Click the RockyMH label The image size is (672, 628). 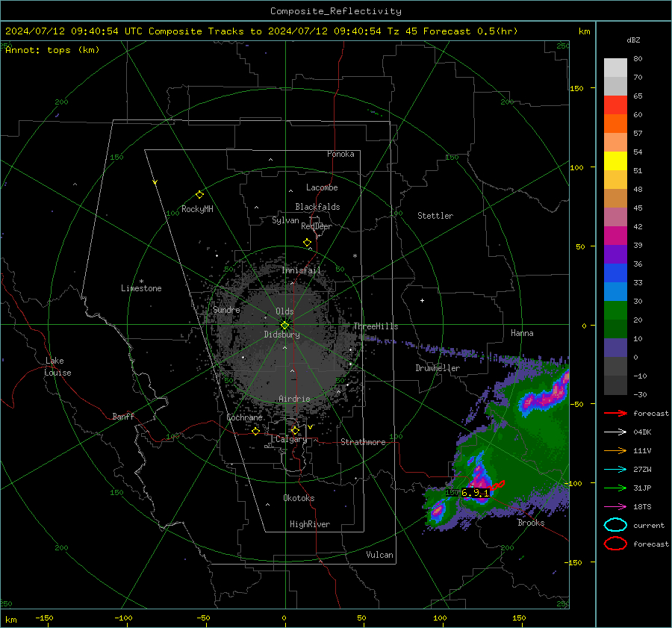click(197, 209)
